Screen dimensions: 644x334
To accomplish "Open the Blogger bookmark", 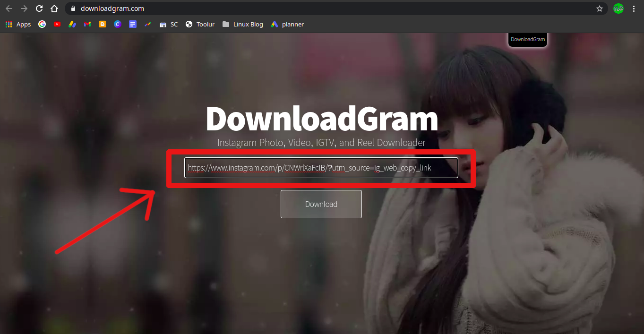I will point(103,24).
